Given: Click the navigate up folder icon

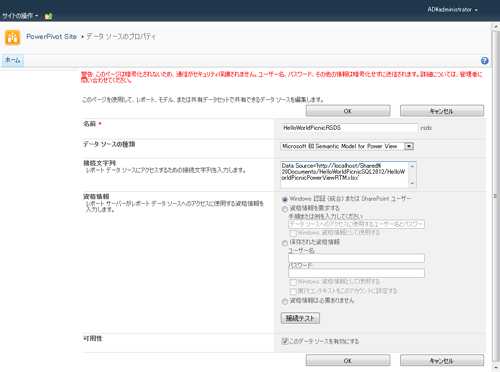Looking at the screenshot, I should tap(48, 16).
